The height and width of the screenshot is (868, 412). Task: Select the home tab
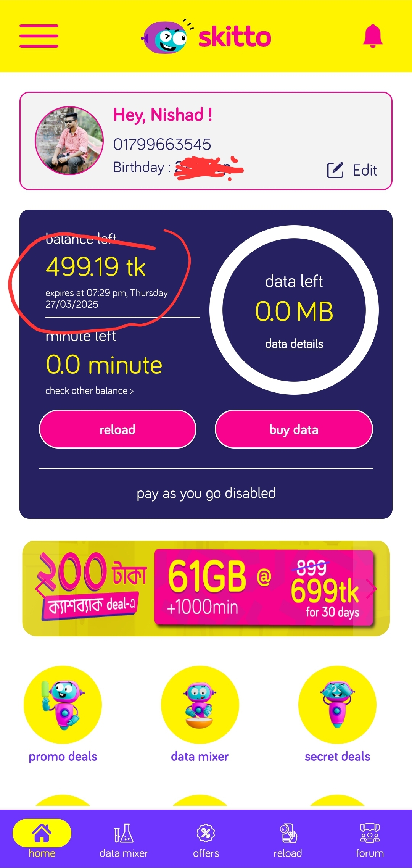42,838
